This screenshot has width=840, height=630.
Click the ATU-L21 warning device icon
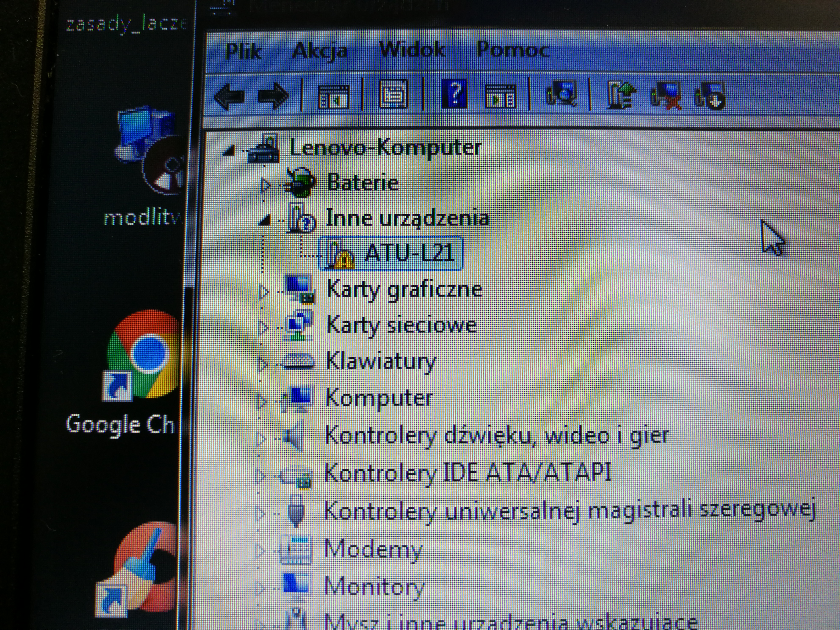click(340, 254)
